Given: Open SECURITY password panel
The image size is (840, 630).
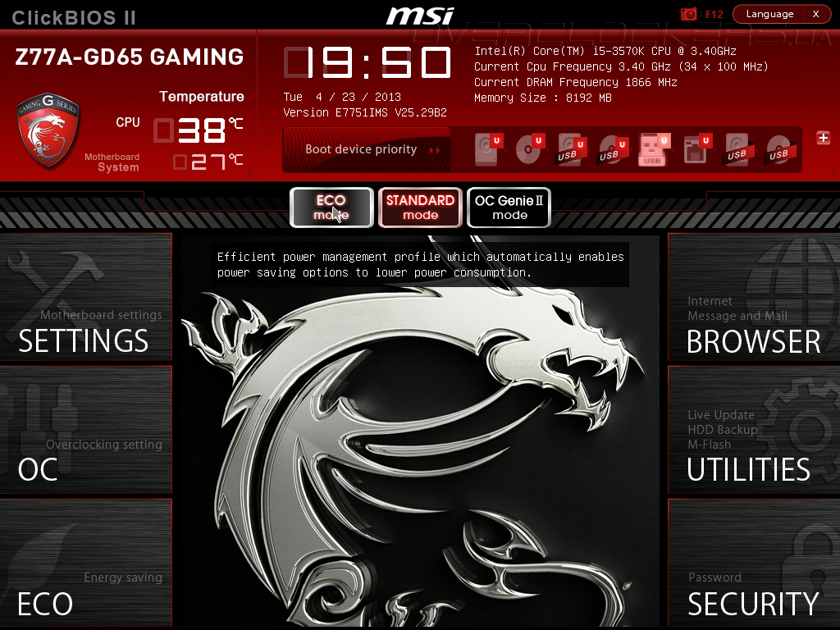Looking at the screenshot, I should [754, 563].
